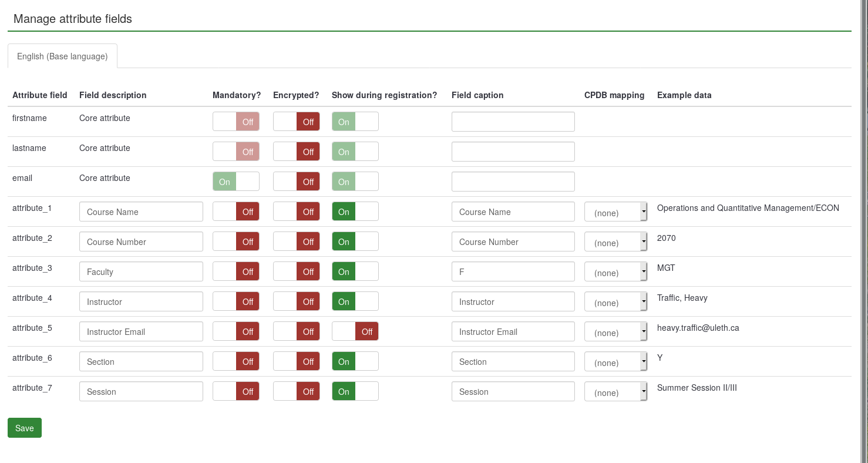868x463 pixels.
Task: Expand CPDB mapping dropdown for attribute_4
Action: pos(615,302)
